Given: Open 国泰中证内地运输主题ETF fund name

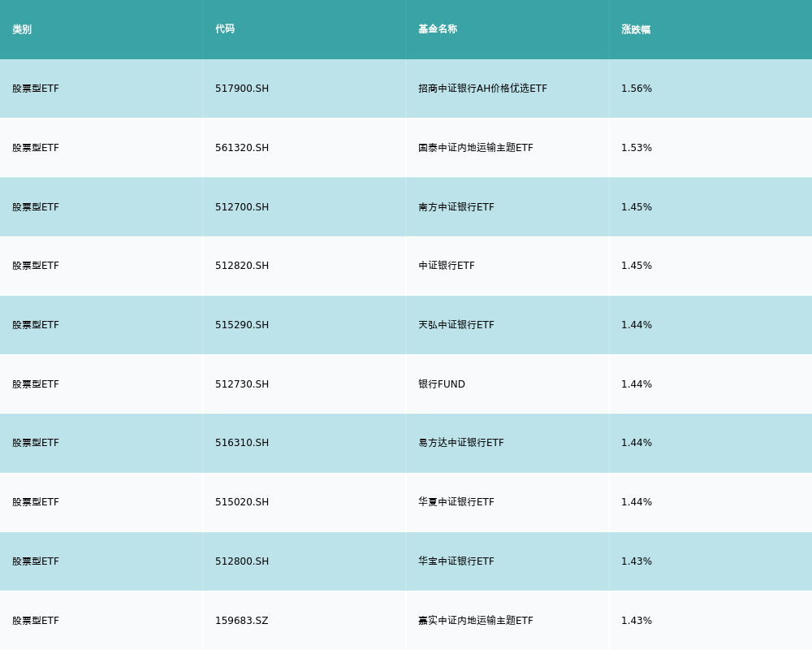Looking at the screenshot, I should pos(476,148).
